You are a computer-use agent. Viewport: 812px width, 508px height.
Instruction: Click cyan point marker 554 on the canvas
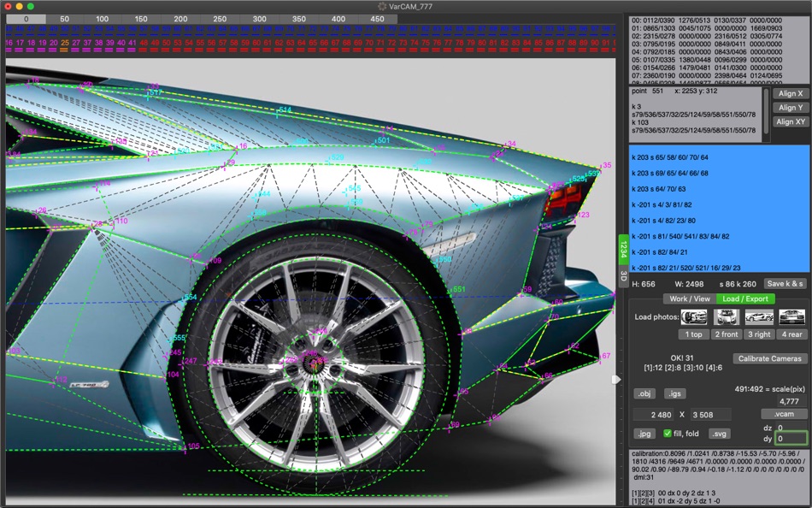[190, 298]
